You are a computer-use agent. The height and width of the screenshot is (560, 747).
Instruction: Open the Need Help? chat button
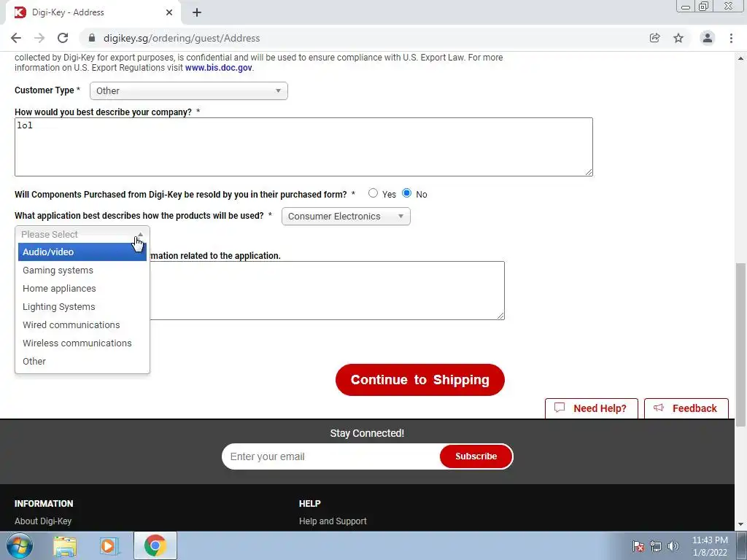click(x=591, y=408)
